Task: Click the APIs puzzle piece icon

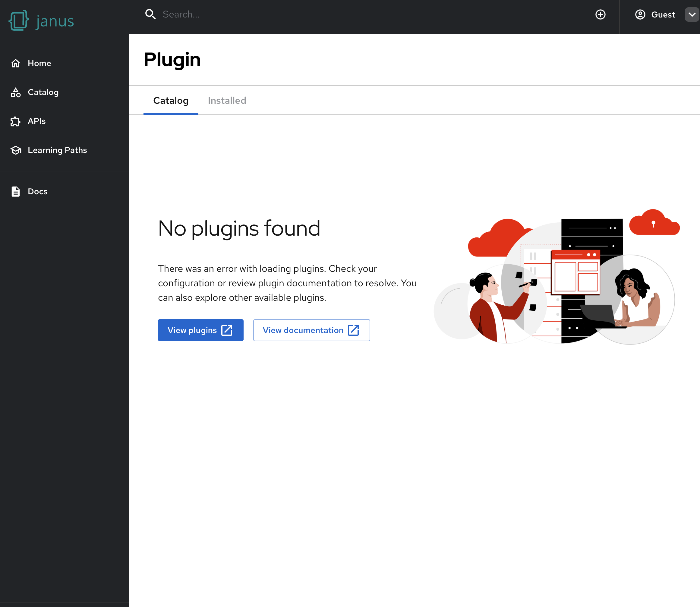Action: click(16, 121)
